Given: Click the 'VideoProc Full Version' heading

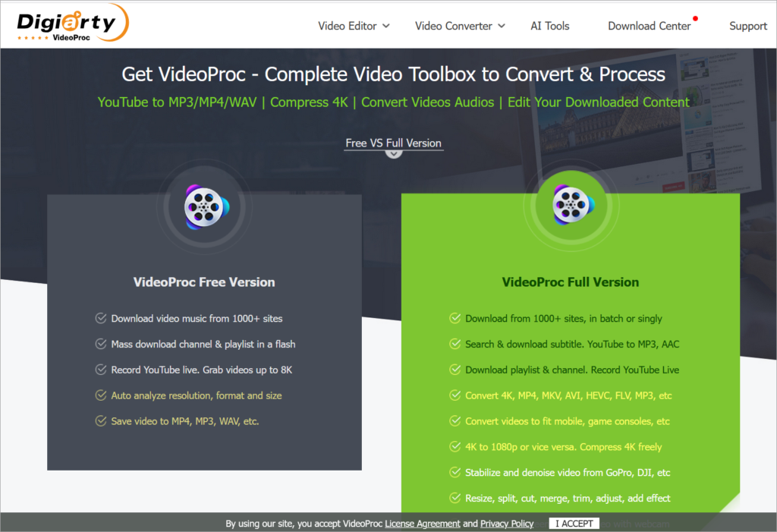Looking at the screenshot, I should pyautogui.click(x=571, y=282).
